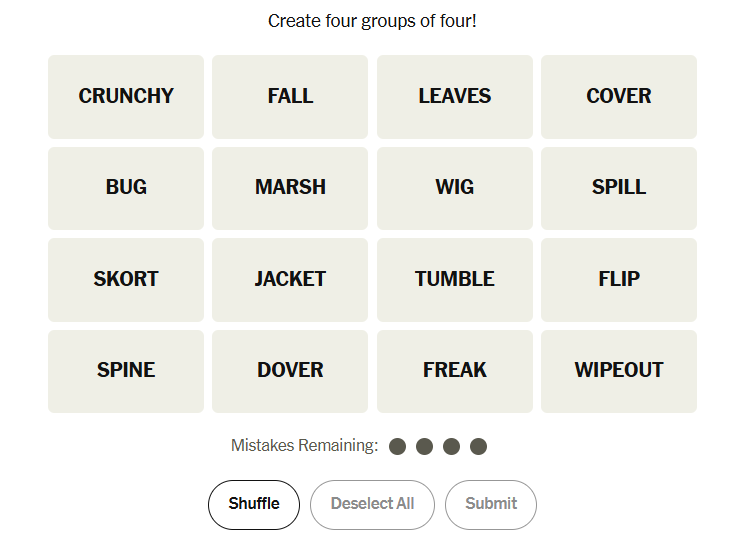The height and width of the screenshot is (558, 749).
Task: Choose the BUG word tile
Action: click(126, 188)
